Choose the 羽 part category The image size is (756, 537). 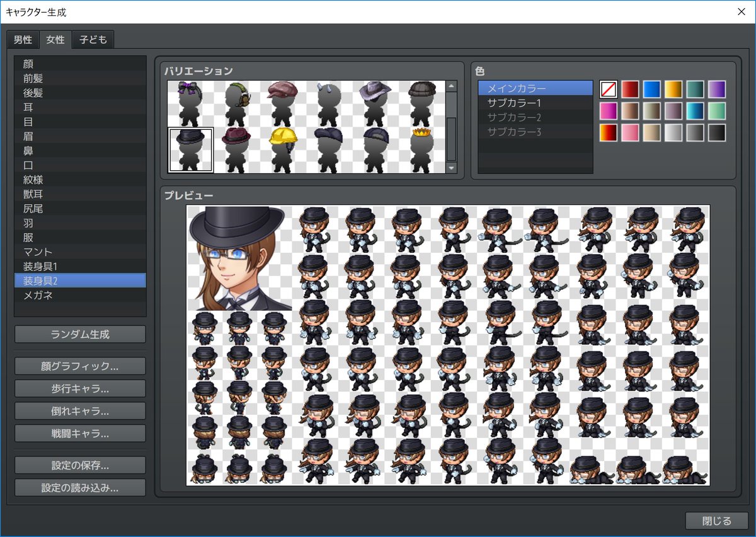[x=80, y=223]
